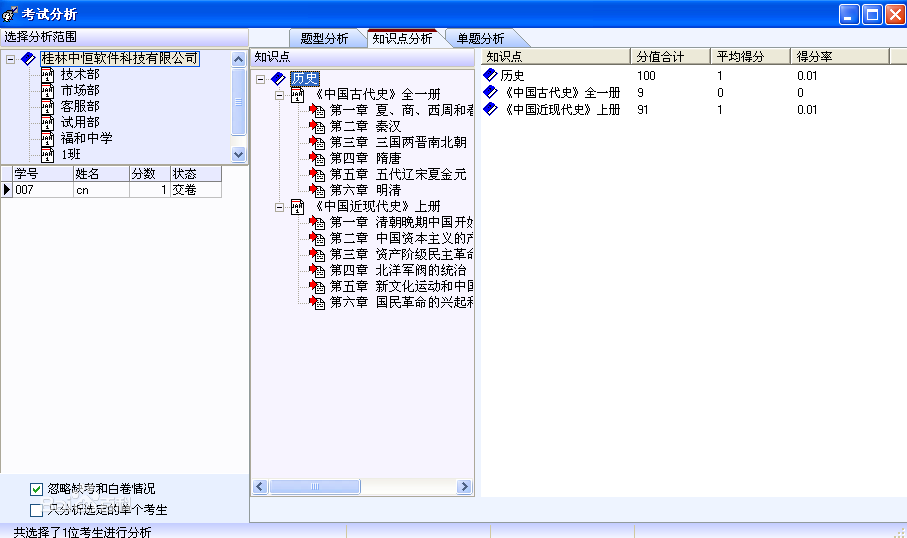Select 第四章 隋唐 in knowledge tree
This screenshot has width=907, height=538.
[365, 159]
